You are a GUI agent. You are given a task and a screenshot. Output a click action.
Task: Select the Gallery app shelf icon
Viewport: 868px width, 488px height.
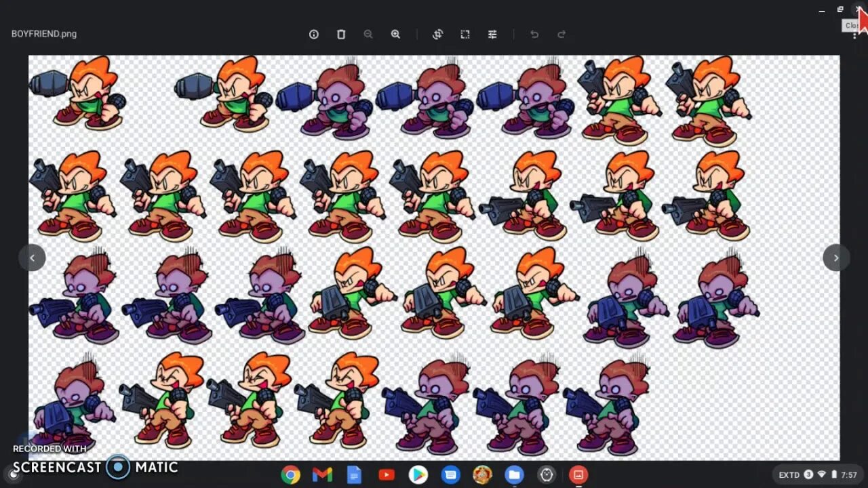578,474
